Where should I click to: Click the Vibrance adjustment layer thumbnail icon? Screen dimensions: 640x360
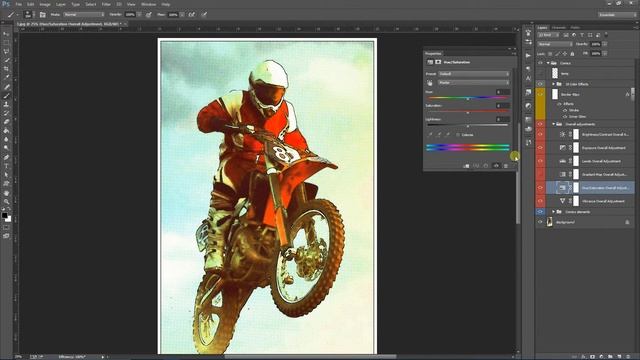pyautogui.click(x=562, y=201)
